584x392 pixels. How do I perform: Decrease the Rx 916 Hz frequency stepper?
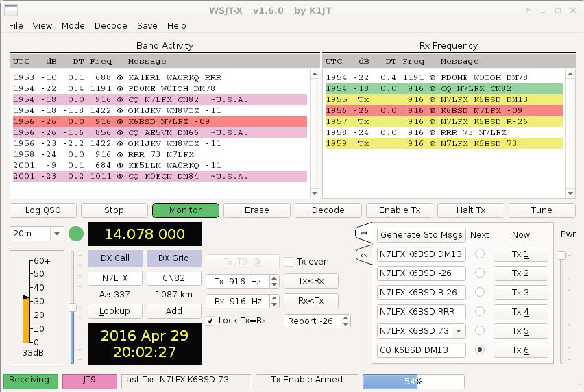click(x=274, y=304)
